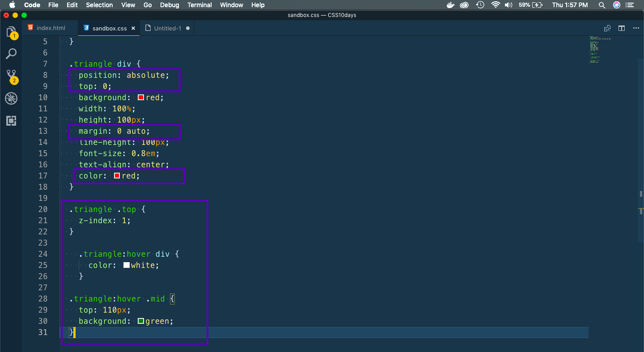Click '.triangle div {' selector on line 7
The height and width of the screenshot is (352, 644).
click(x=105, y=64)
